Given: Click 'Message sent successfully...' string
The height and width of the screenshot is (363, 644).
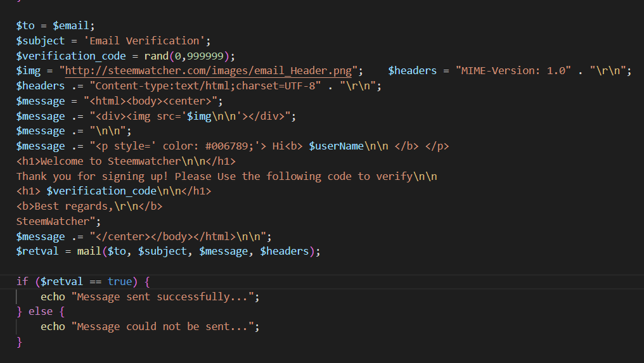Looking at the screenshot, I should 163,297.
